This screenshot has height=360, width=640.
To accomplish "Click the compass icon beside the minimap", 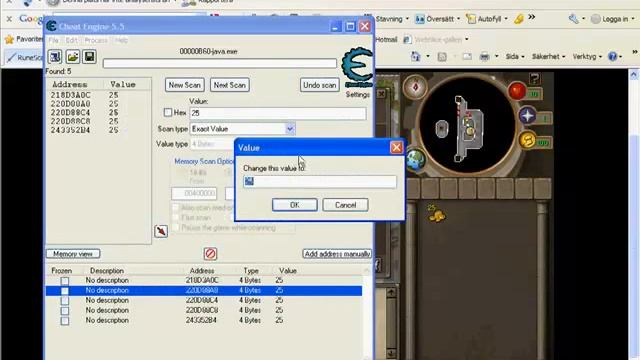I will (415, 87).
